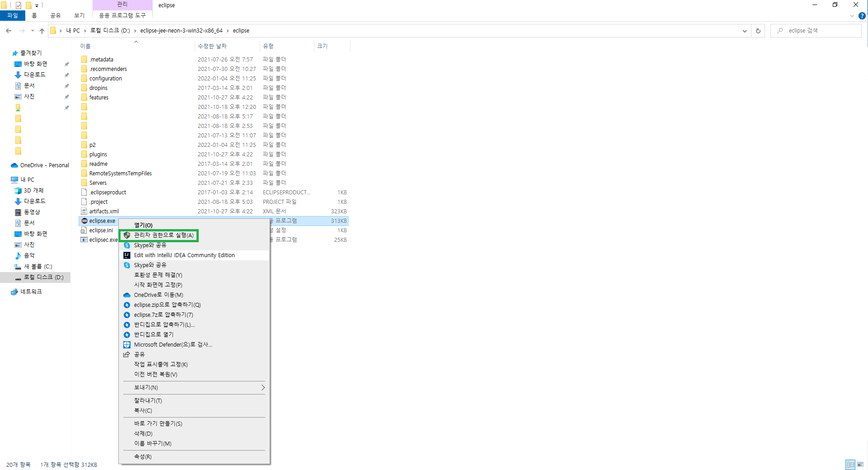Go up one folder level arrow
868x470 pixels.
42,31
